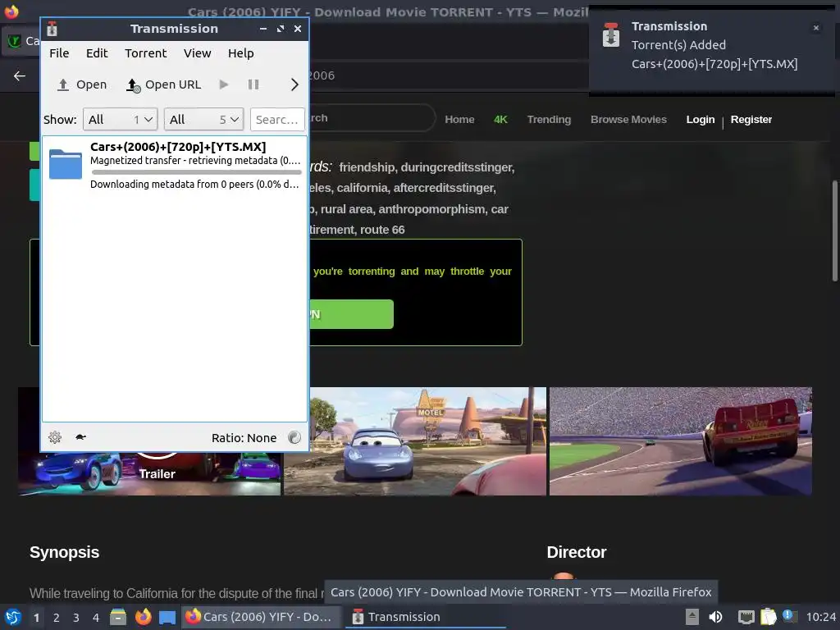Click the Transmission window title icon
Screen dimensions: 840x630
[52, 29]
